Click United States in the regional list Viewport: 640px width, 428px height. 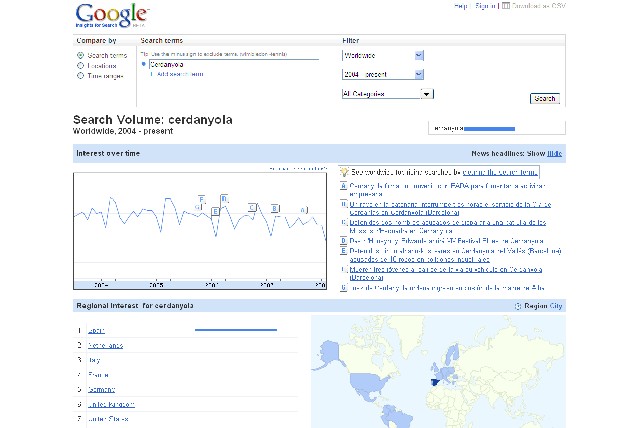[108, 419]
